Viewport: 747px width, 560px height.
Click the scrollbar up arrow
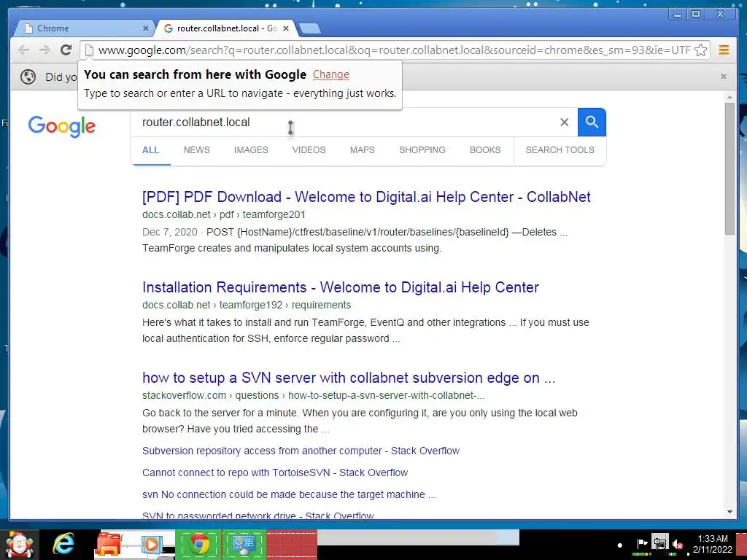[729, 98]
